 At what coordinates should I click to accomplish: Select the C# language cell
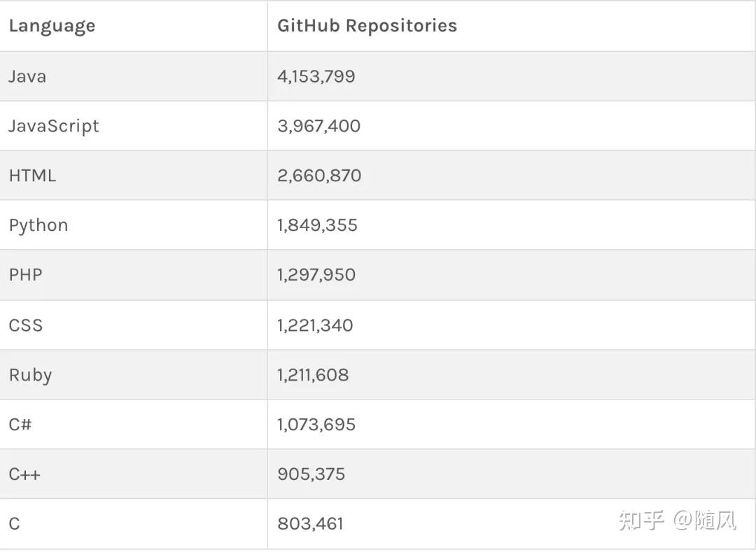pos(20,425)
